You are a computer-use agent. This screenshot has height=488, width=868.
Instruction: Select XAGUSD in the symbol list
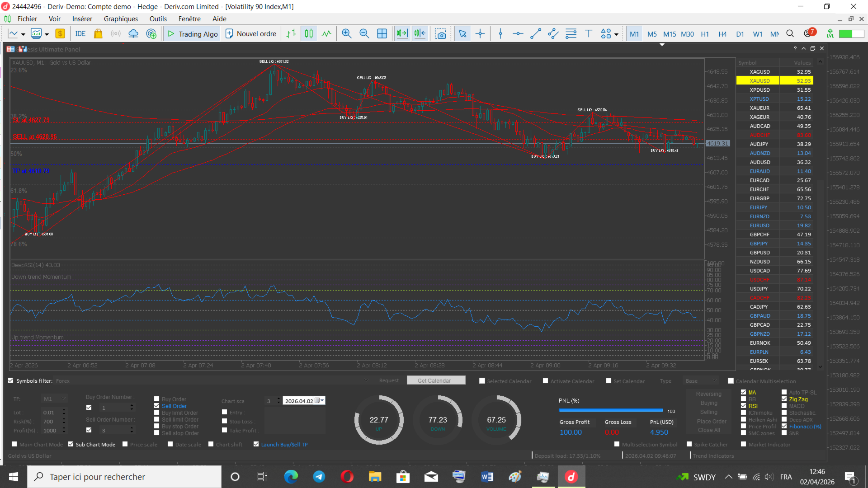click(759, 72)
